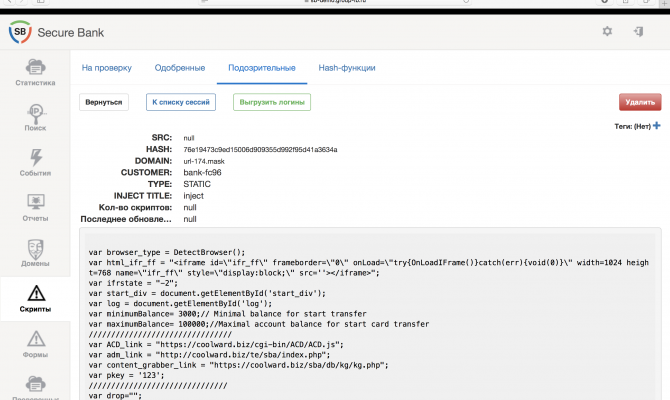670x400 pixels.
Task: Click the pkey = '123' line
Action: [x=126, y=375]
